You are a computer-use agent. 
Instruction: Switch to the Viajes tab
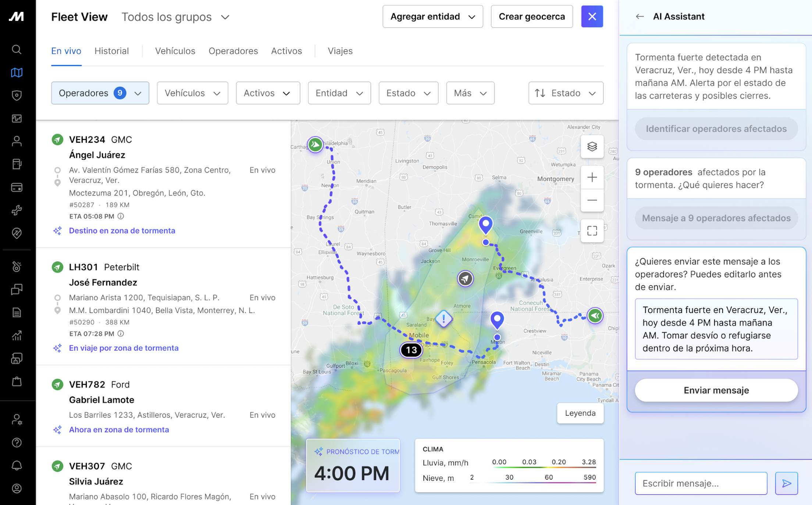click(340, 51)
